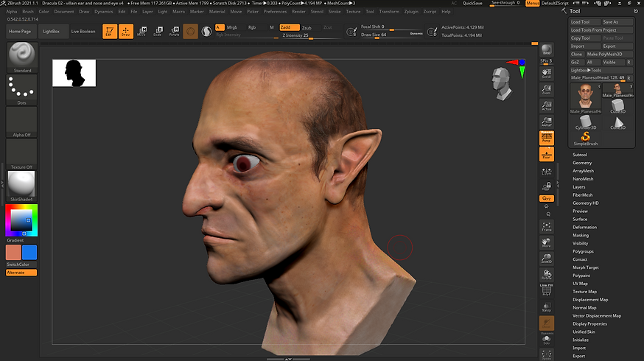Toggle Xyz rotation mode

pos(546,198)
